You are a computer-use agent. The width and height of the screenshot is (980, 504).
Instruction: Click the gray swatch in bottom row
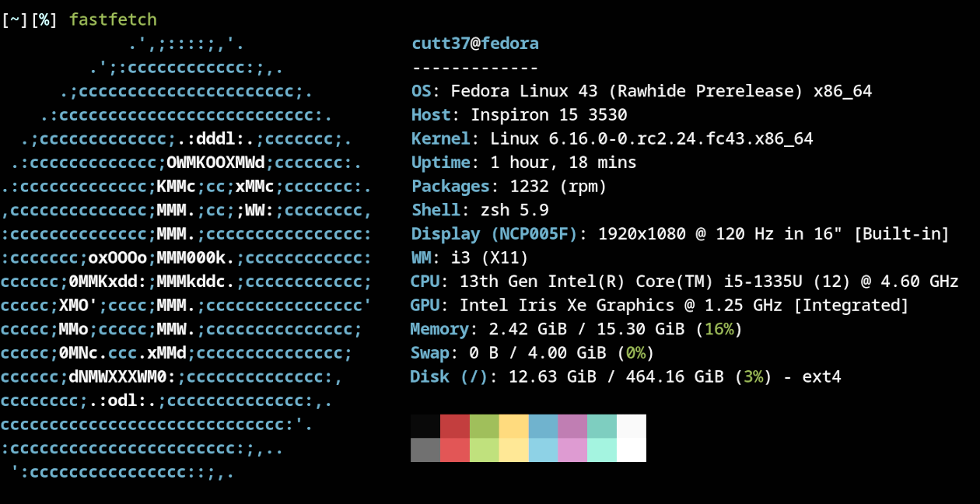pos(425,450)
